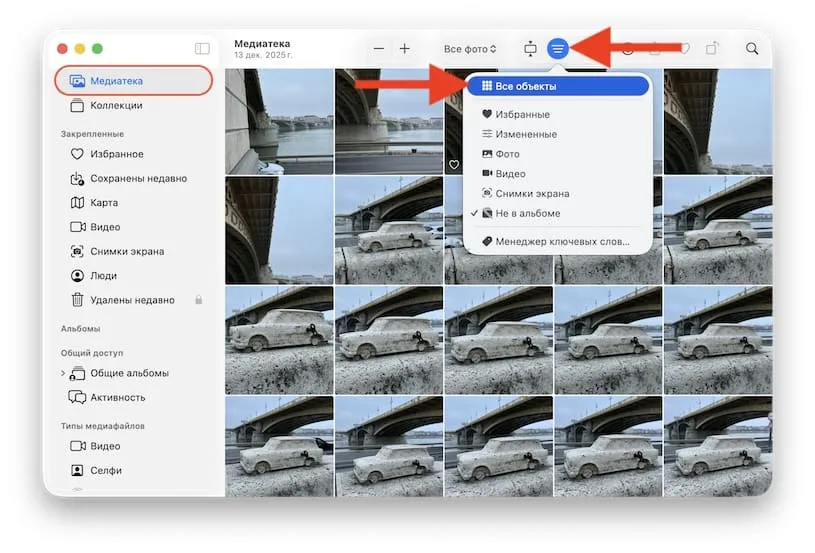Select Все объекты in filter menu
Screen dimensions: 815x553
[526, 87]
